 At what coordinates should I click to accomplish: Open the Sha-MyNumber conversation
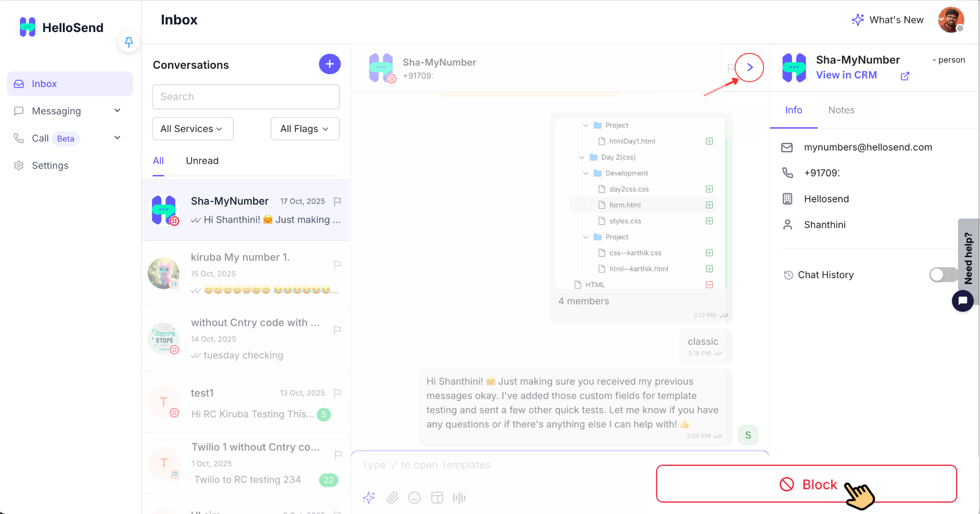(246, 210)
